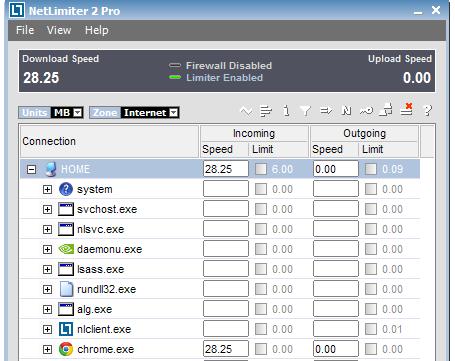This screenshot has width=455, height=361.
Task: Click the Incoming Speed column header
Action: click(224, 149)
